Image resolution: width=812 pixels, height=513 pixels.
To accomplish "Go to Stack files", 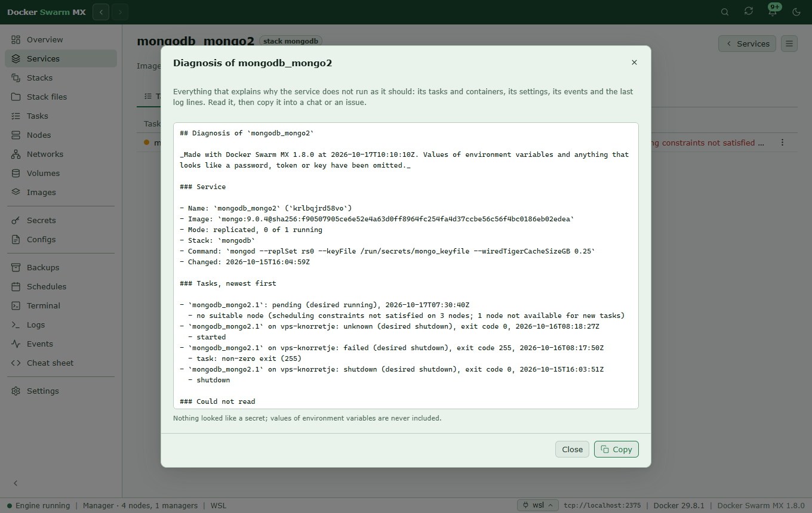I will pos(61,97).
